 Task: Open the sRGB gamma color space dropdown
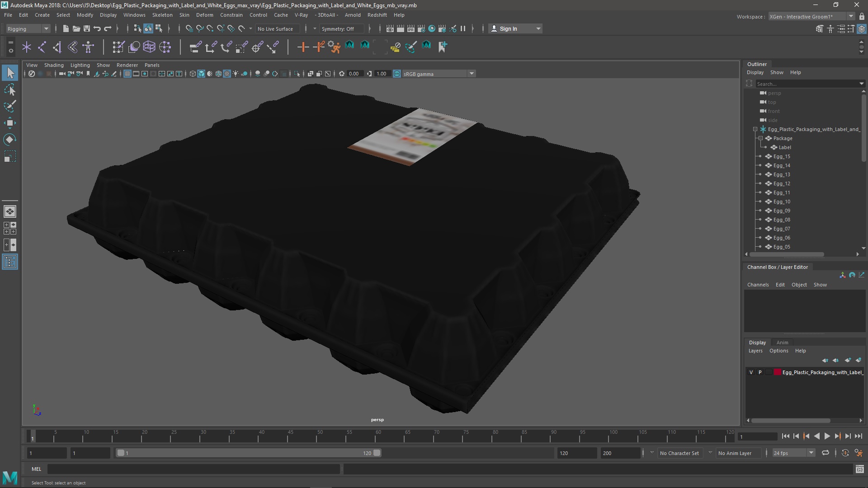(472, 74)
